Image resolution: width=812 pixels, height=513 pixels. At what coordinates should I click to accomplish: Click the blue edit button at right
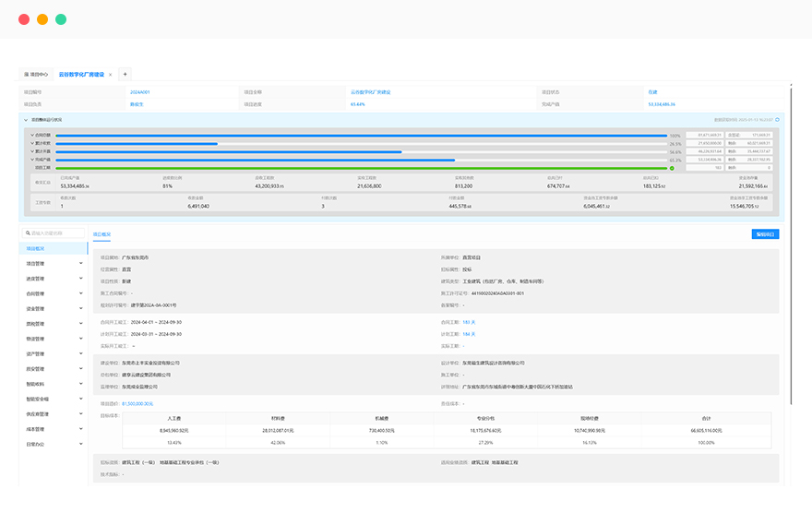tap(765, 234)
